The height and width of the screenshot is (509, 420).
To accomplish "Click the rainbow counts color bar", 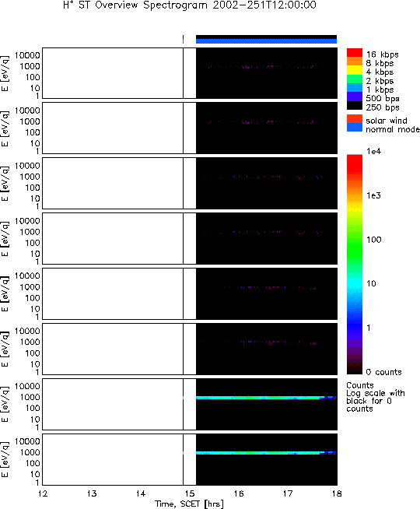I will (x=355, y=265).
